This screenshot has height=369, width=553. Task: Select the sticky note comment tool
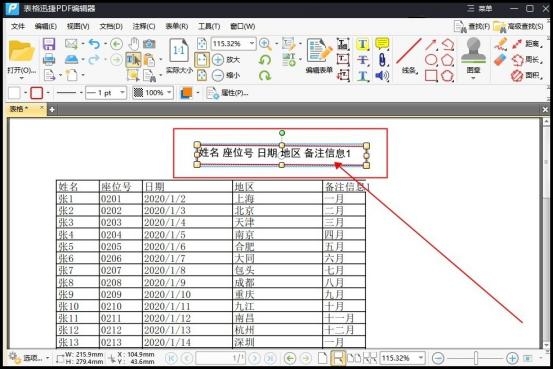click(382, 44)
